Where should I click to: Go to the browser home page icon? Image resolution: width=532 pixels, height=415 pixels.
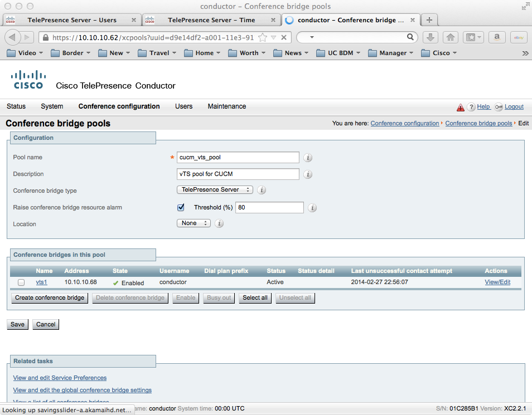click(450, 37)
